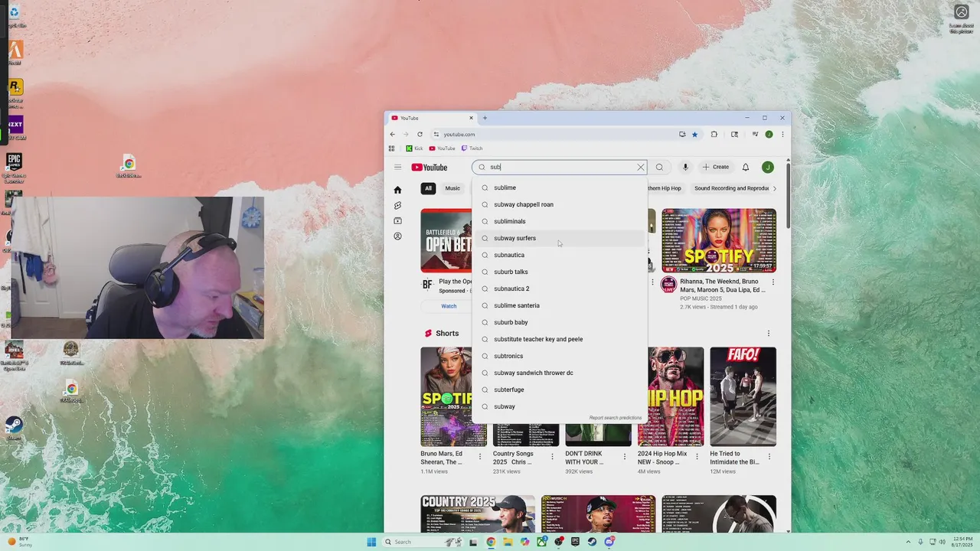Click the YouTube logo

[x=430, y=168]
